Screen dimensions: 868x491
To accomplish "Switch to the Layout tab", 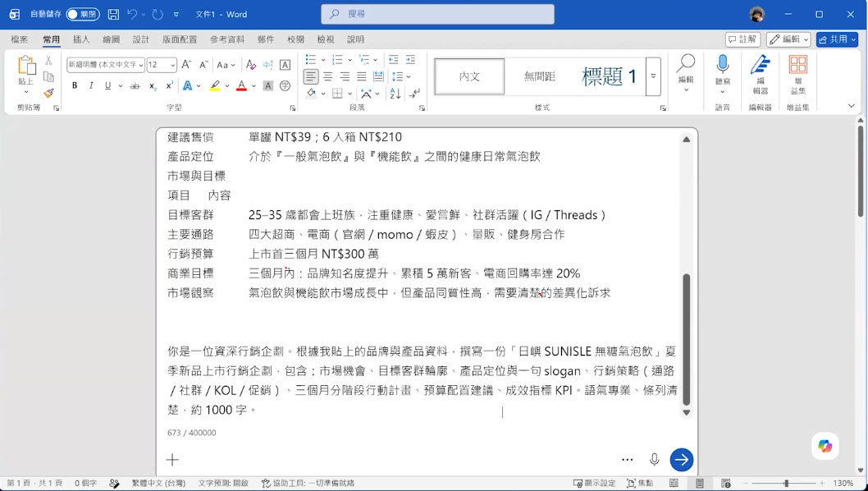I will [x=180, y=39].
